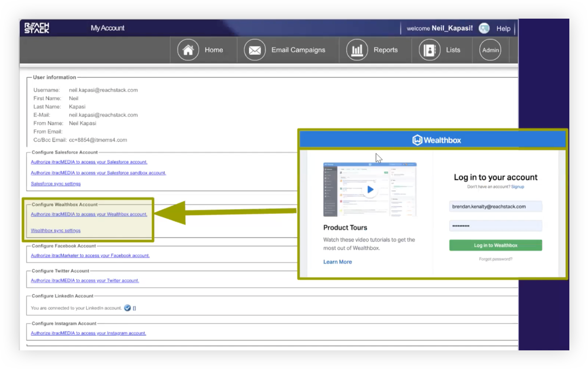Viewport: 588px width, 369px height.
Task: Click My Account heading
Action: point(108,28)
